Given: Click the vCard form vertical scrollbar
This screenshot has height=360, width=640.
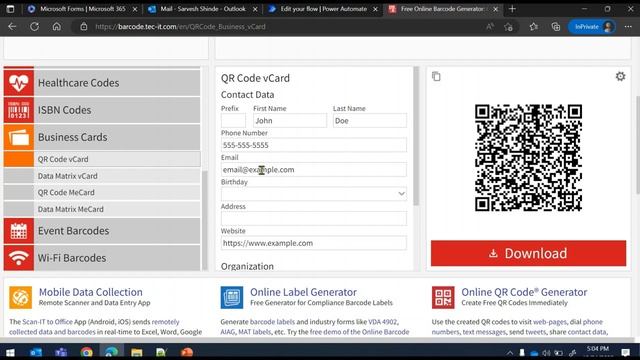Looking at the screenshot, I should [416, 136].
